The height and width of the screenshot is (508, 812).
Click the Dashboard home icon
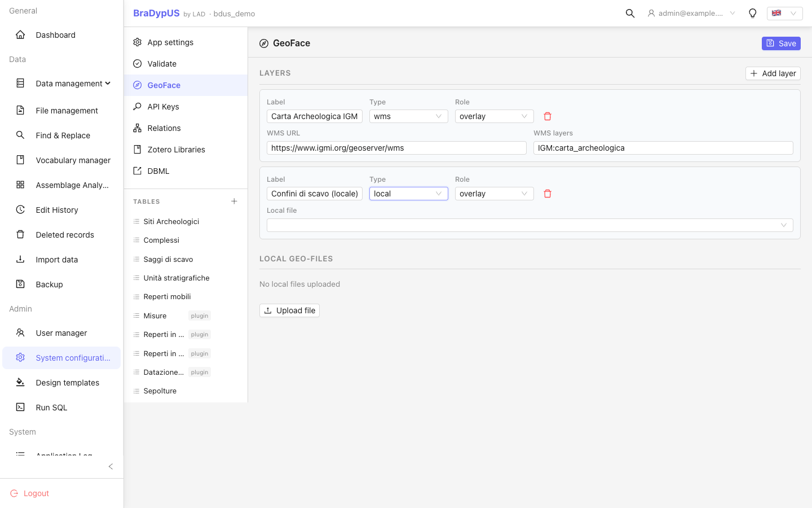pos(20,35)
